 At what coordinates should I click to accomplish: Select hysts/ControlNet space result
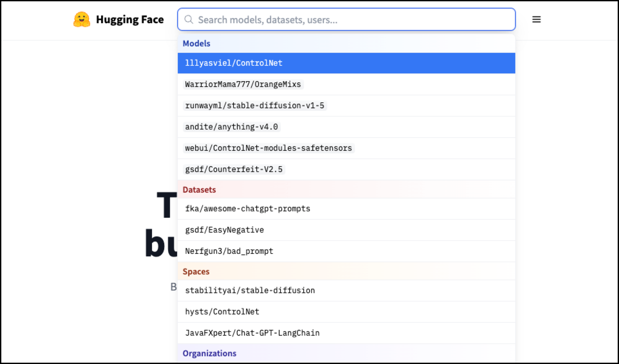tap(222, 312)
